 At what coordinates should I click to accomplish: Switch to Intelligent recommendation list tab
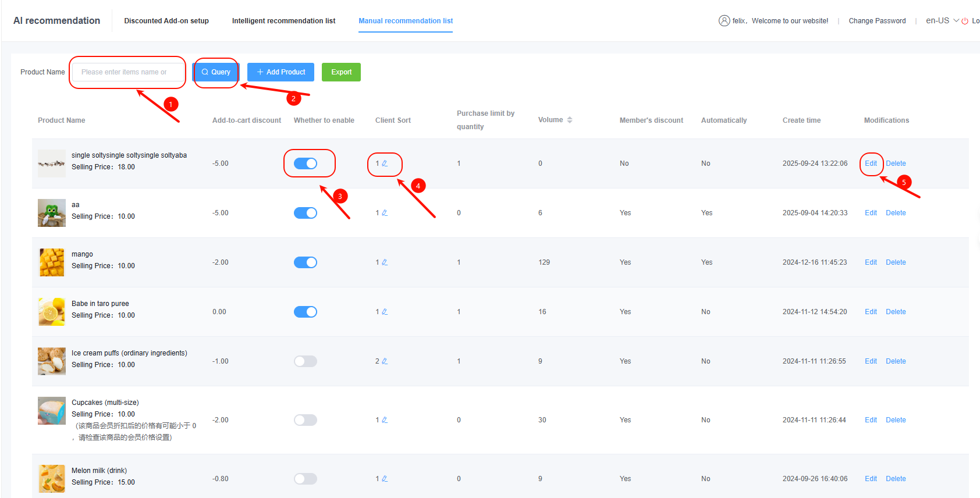[283, 21]
